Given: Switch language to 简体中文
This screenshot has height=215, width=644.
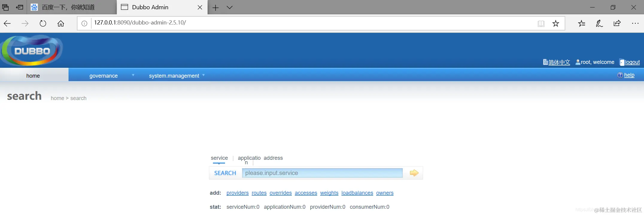Looking at the screenshot, I should pyautogui.click(x=559, y=62).
